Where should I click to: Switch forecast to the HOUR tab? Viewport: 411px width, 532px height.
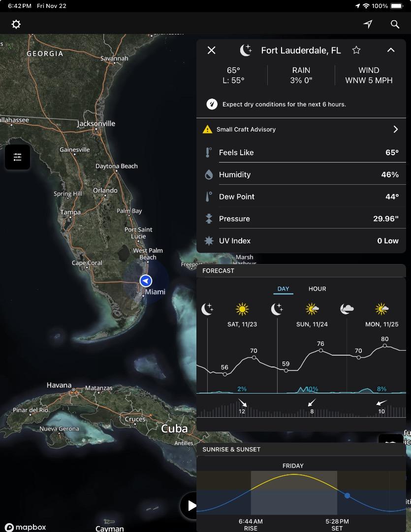point(317,289)
